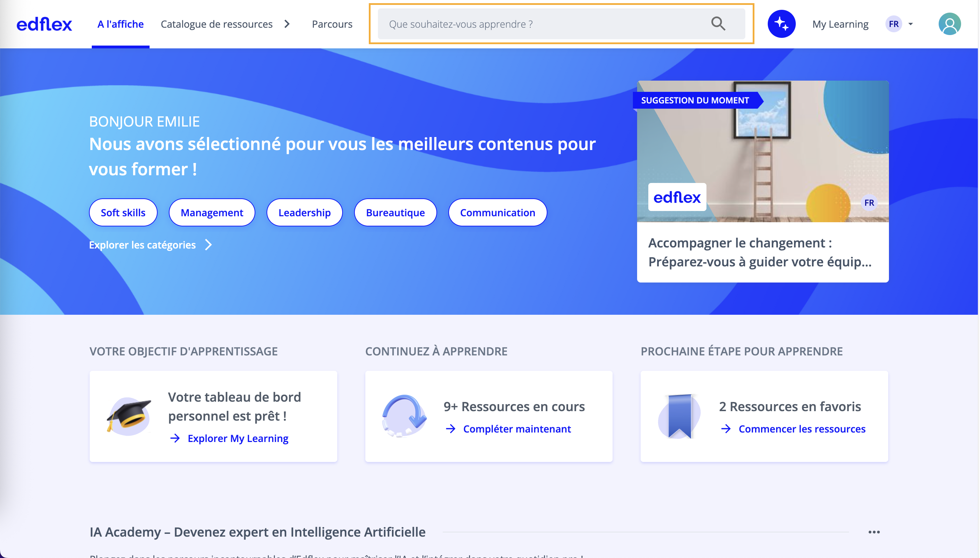Image resolution: width=980 pixels, height=558 pixels.
Task: Select the Communication category
Action: tap(497, 212)
